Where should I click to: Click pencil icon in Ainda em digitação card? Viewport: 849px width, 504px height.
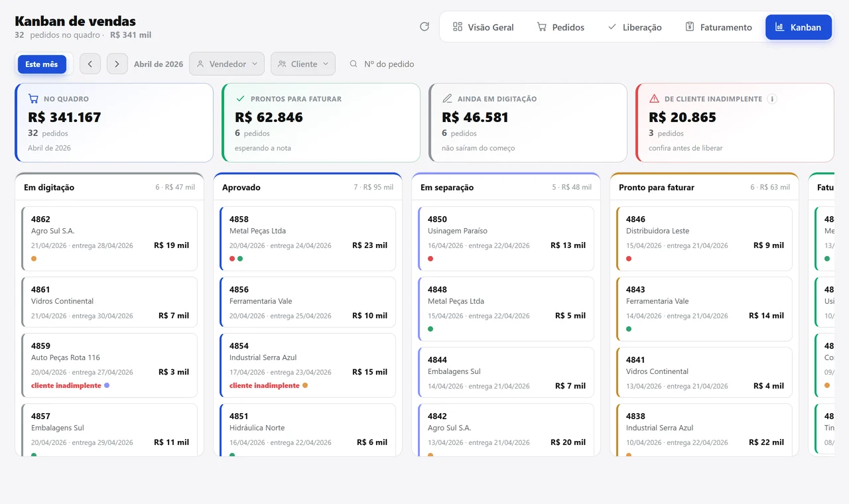click(x=447, y=99)
